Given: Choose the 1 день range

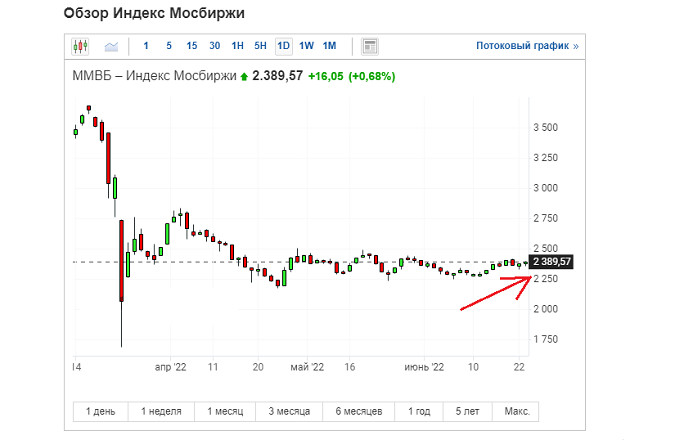Looking at the screenshot, I should [100, 412].
